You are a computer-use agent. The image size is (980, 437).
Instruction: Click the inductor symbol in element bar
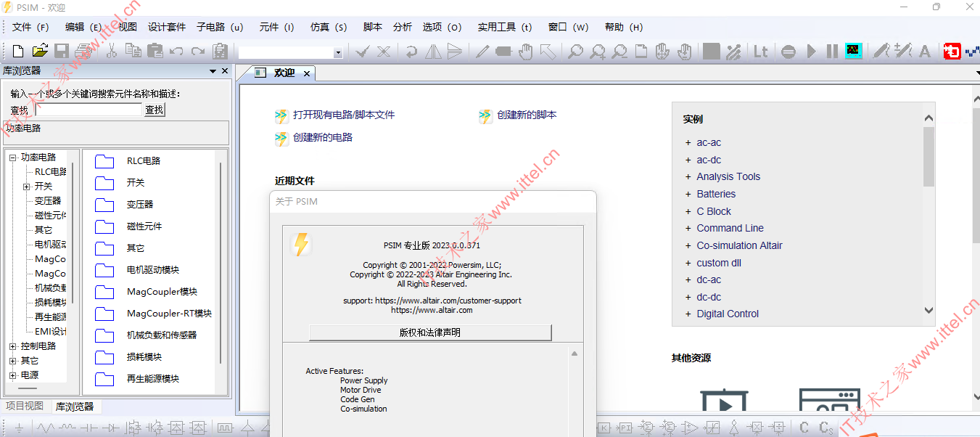[x=67, y=428]
